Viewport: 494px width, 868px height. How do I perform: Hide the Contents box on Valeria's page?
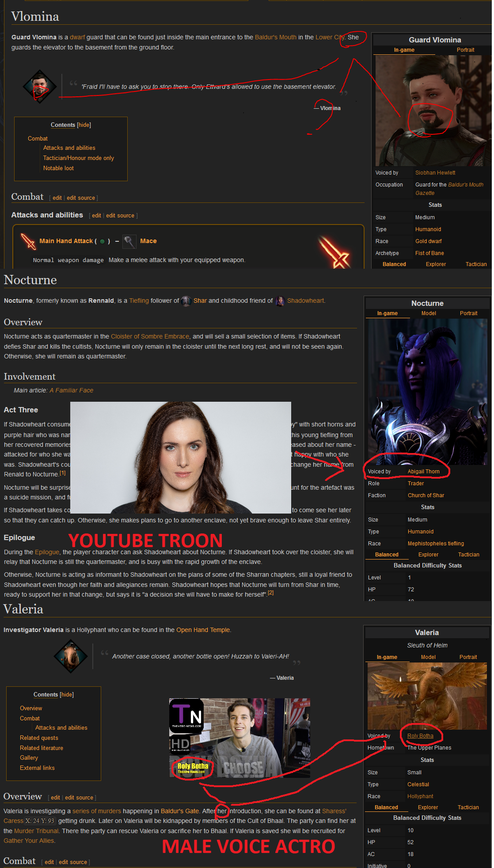coord(67,695)
